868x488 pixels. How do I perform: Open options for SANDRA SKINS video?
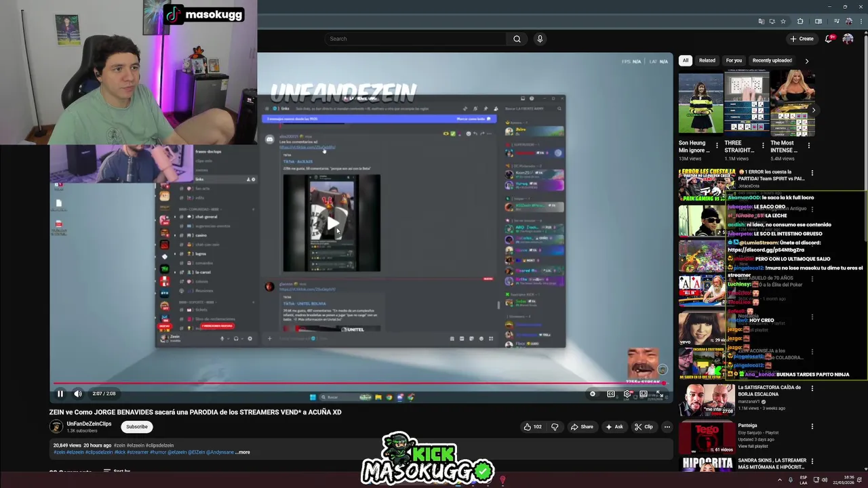click(812, 462)
